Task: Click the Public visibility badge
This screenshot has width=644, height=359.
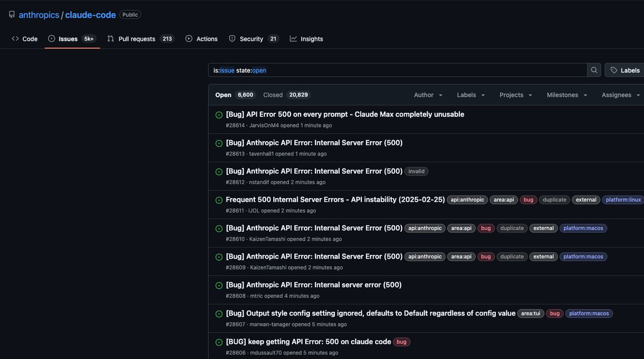Action: [x=130, y=15]
